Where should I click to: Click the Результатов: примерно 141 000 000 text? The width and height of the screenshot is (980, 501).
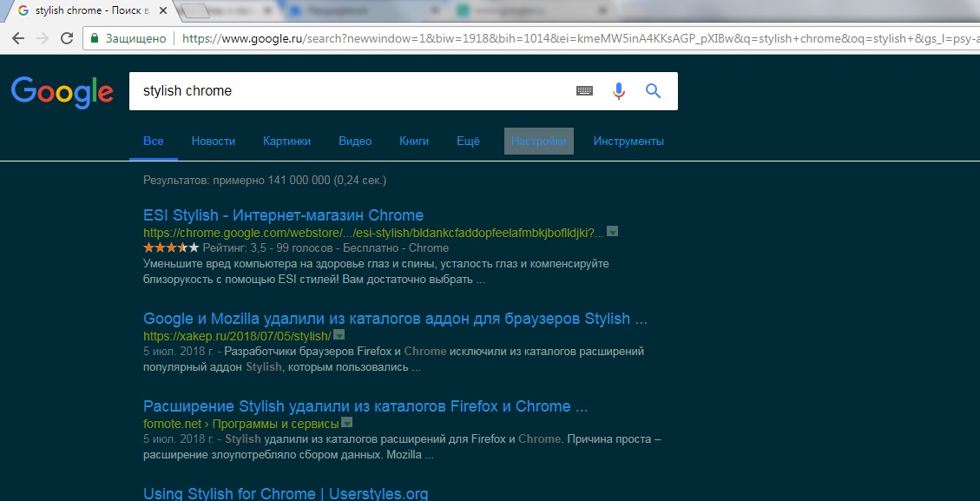265,181
